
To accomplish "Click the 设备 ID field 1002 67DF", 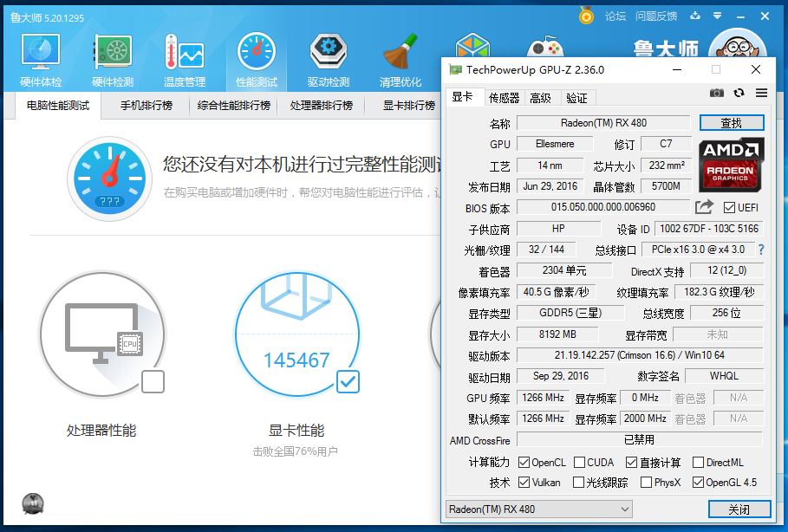I will pyautogui.click(x=709, y=229).
